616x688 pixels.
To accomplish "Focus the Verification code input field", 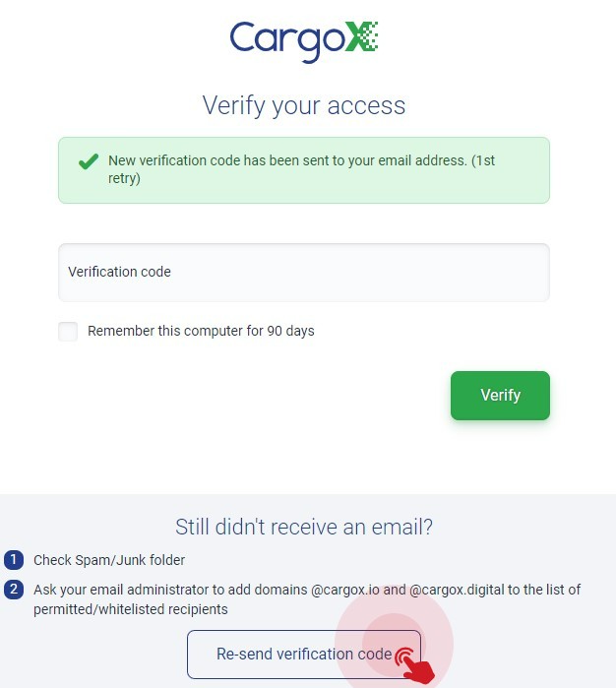I will (304, 273).
